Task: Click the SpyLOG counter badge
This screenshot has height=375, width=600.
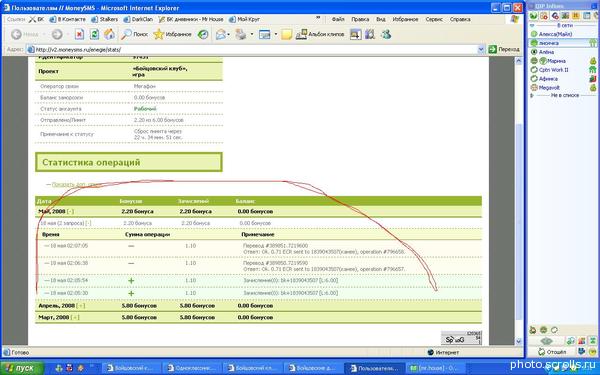Action: (x=461, y=338)
